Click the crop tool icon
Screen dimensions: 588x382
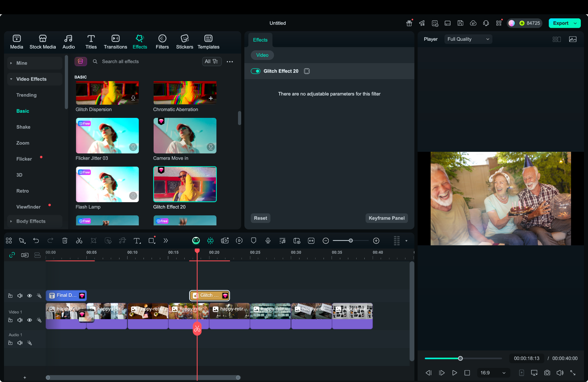tap(94, 241)
